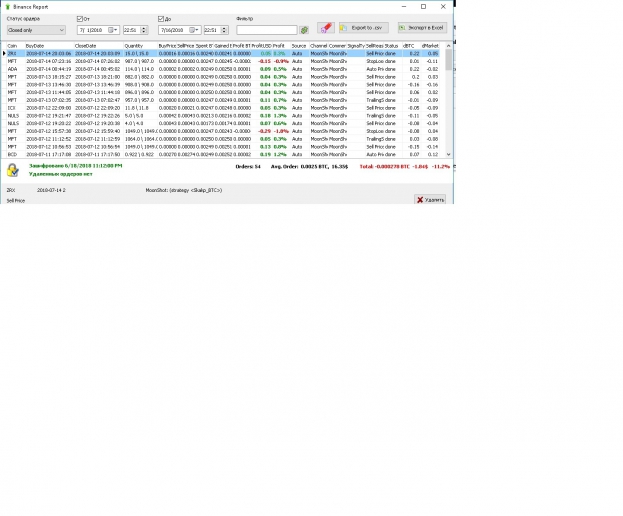Sort by the Source column header
Image resolution: width=623 pixels, height=516 pixels.
point(300,46)
